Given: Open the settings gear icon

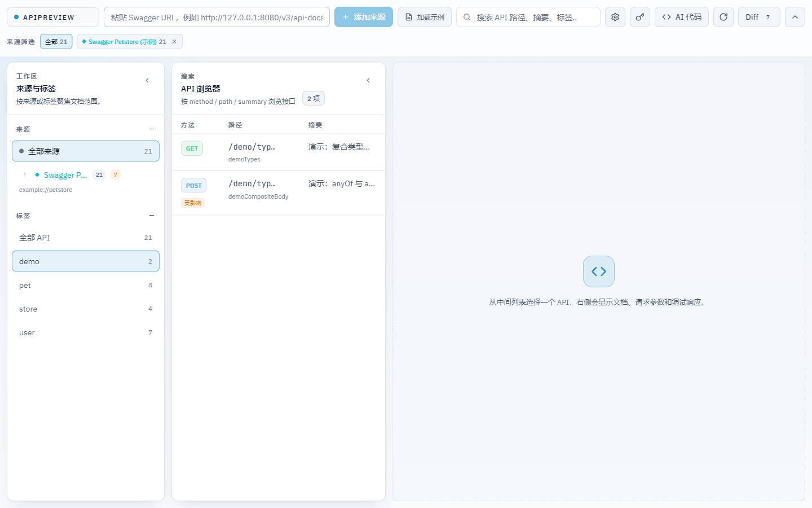Looking at the screenshot, I should pyautogui.click(x=615, y=17).
